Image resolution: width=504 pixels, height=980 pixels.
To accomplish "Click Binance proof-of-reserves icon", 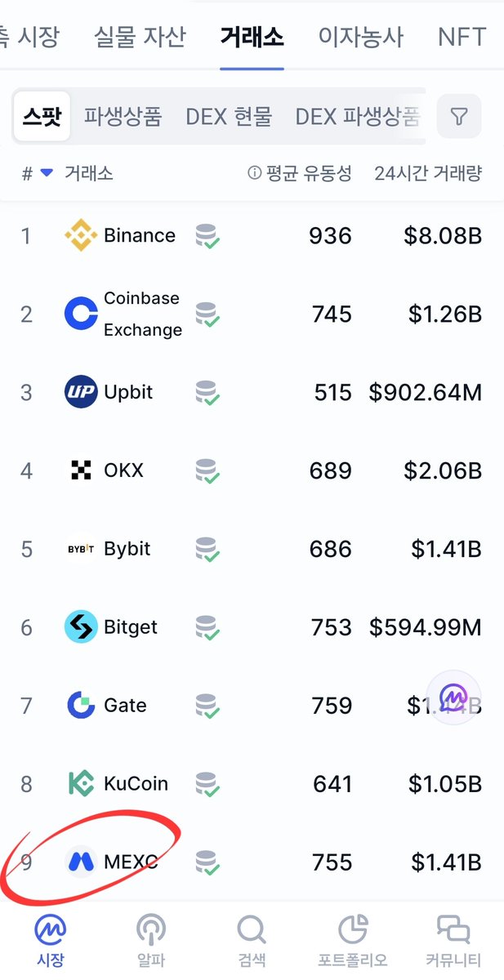I will (207, 237).
